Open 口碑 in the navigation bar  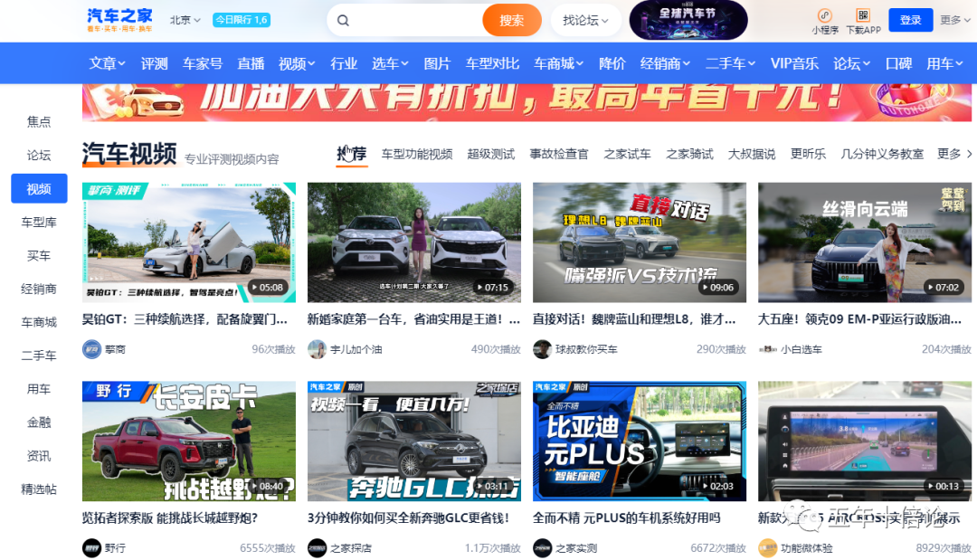(898, 63)
